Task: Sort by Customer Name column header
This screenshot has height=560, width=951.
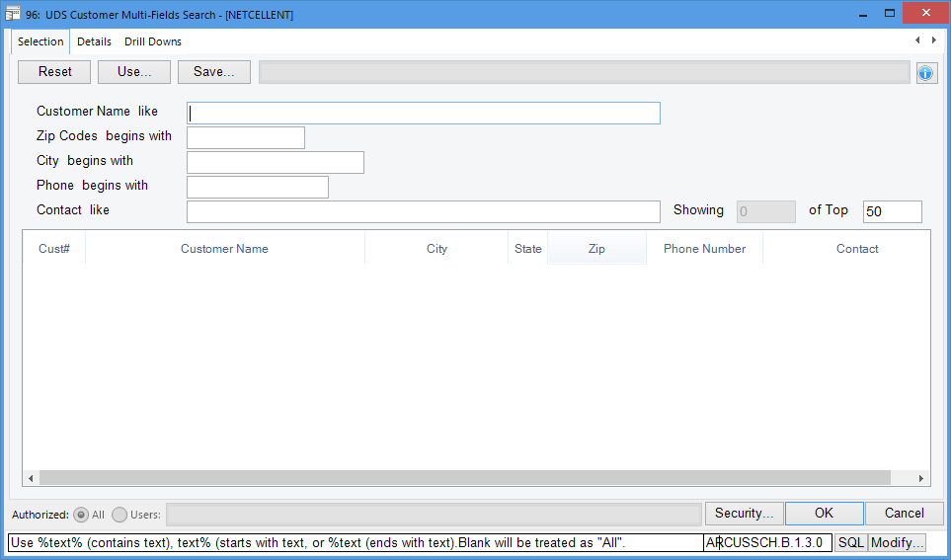Action: pyautogui.click(x=224, y=249)
